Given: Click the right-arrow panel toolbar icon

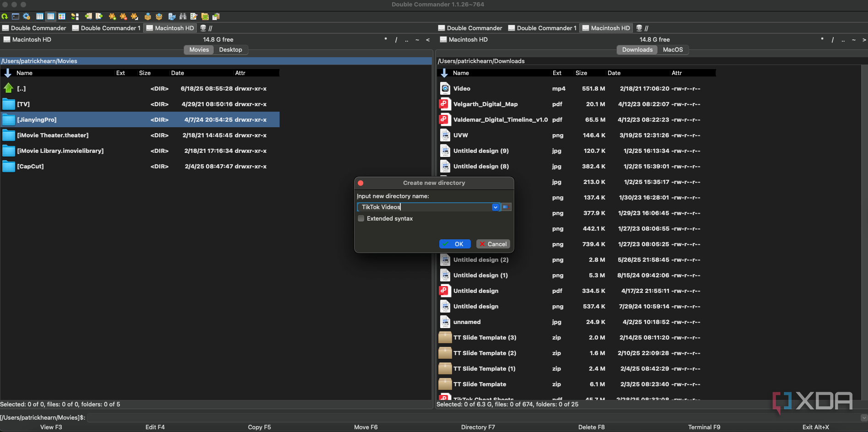Looking at the screenshot, I should pyautogui.click(x=99, y=16).
